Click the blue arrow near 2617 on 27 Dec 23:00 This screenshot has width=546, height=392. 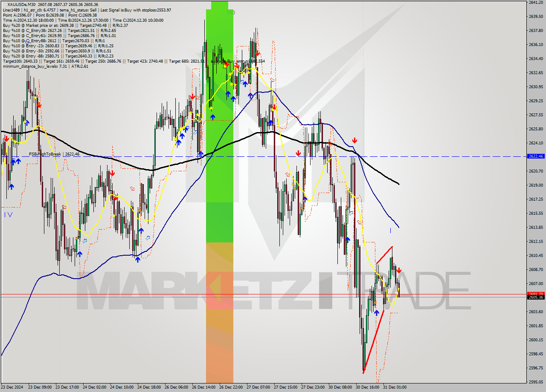(x=305, y=199)
